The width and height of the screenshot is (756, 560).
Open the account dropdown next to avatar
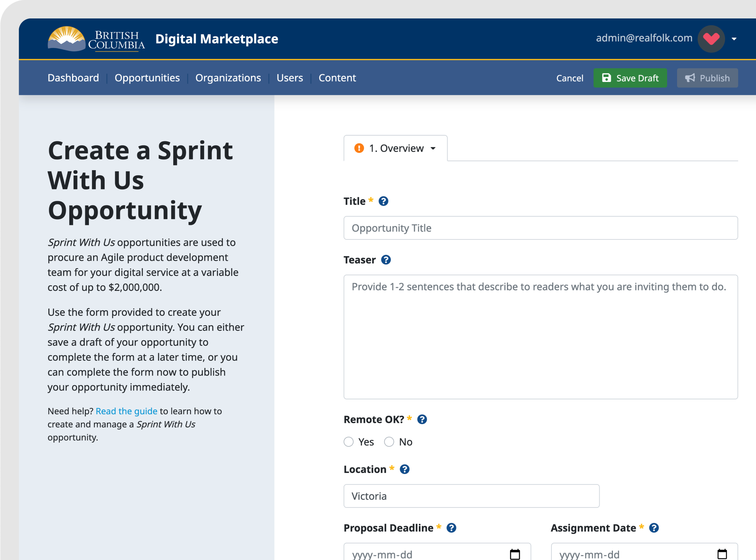tap(735, 39)
